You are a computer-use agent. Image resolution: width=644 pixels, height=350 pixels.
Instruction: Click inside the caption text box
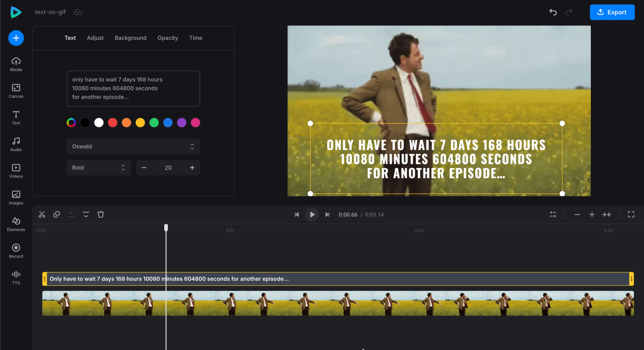(133, 89)
